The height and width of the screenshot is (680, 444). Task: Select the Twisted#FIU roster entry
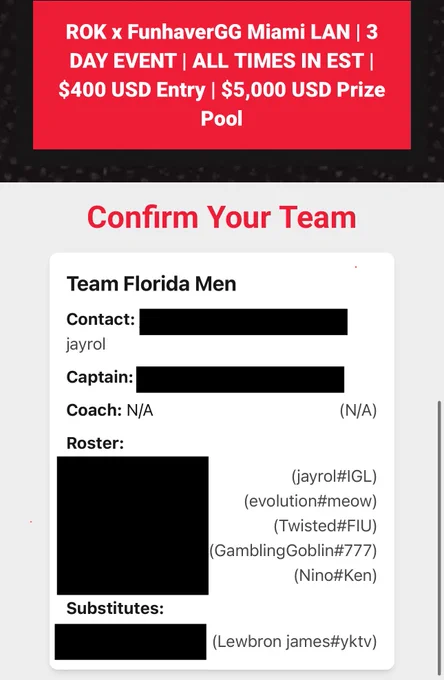325,526
